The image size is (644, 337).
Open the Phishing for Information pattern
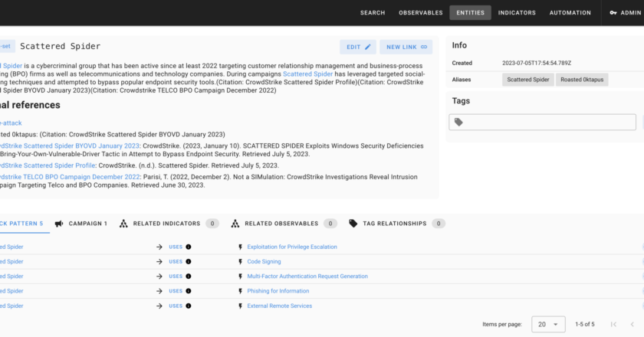click(278, 291)
